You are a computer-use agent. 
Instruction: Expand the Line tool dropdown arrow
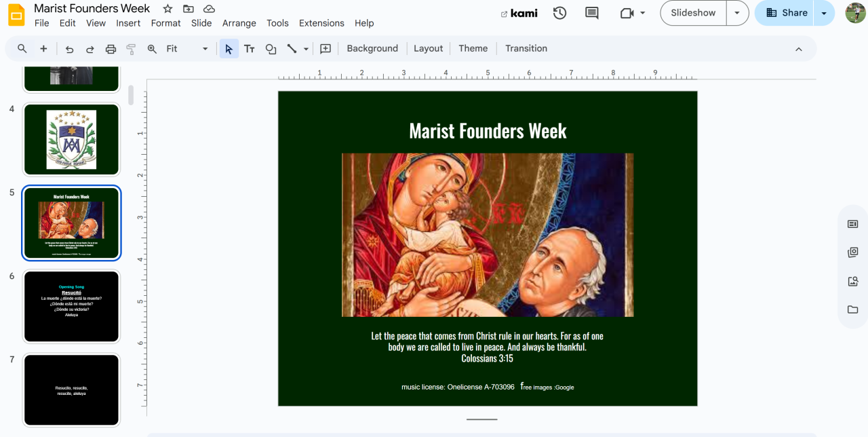(306, 48)
